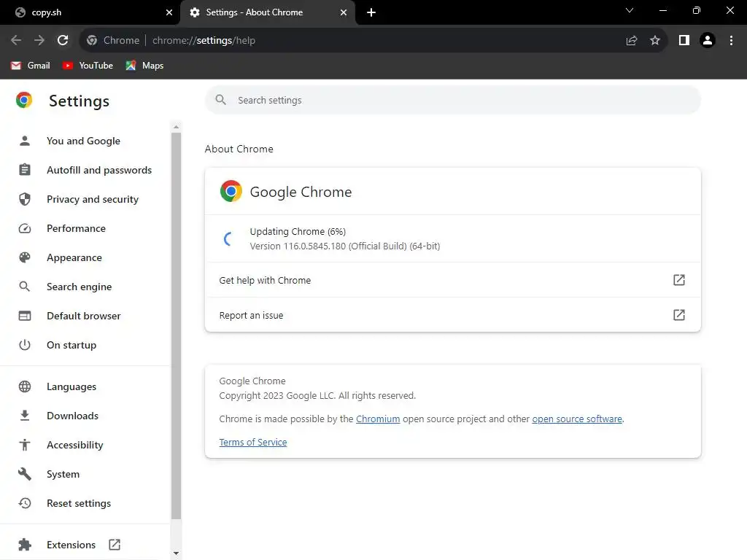Go to the Downloads settings section
Viewport: 747px width, 560px height.
[x=72, y=416]
